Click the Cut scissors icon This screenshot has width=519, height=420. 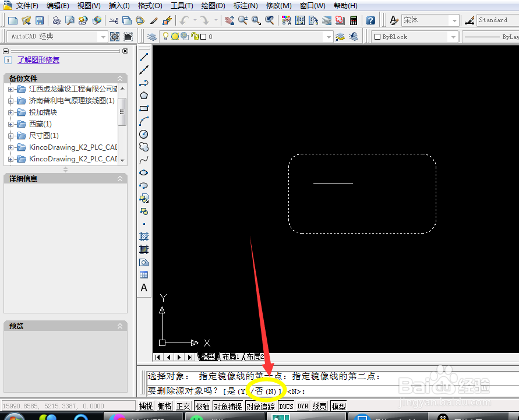pyautogui.click(x=114, y=20)
